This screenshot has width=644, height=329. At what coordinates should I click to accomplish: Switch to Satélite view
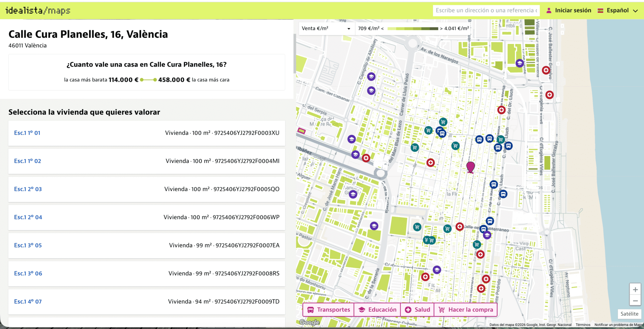pos(629,314)
